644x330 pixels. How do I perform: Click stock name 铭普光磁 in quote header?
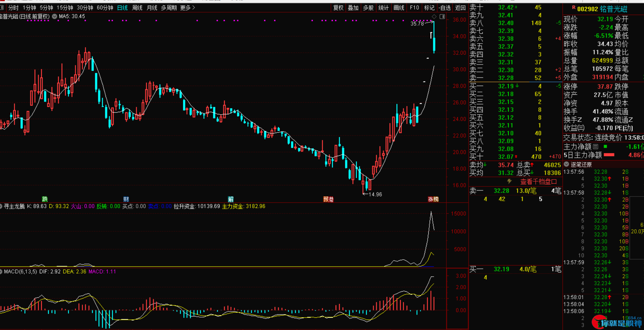(614, 9)
